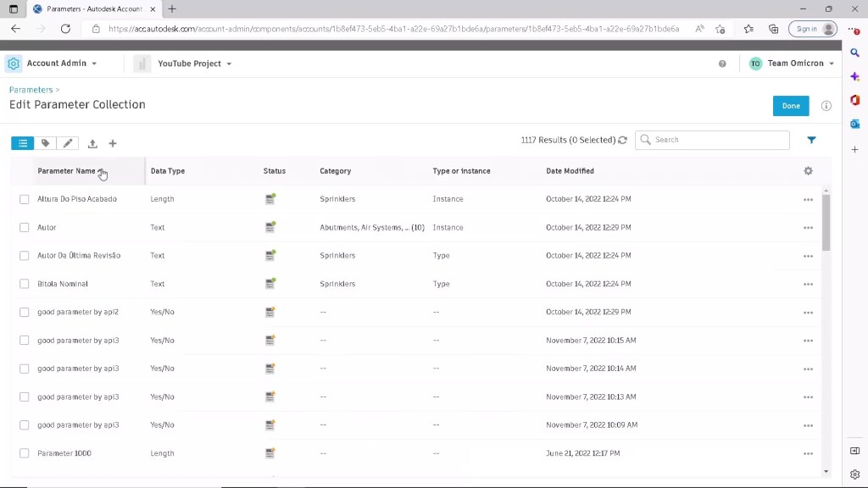Click the browser address bar URL
Viewport: 868px width, 488px height.
coord(393,29)
